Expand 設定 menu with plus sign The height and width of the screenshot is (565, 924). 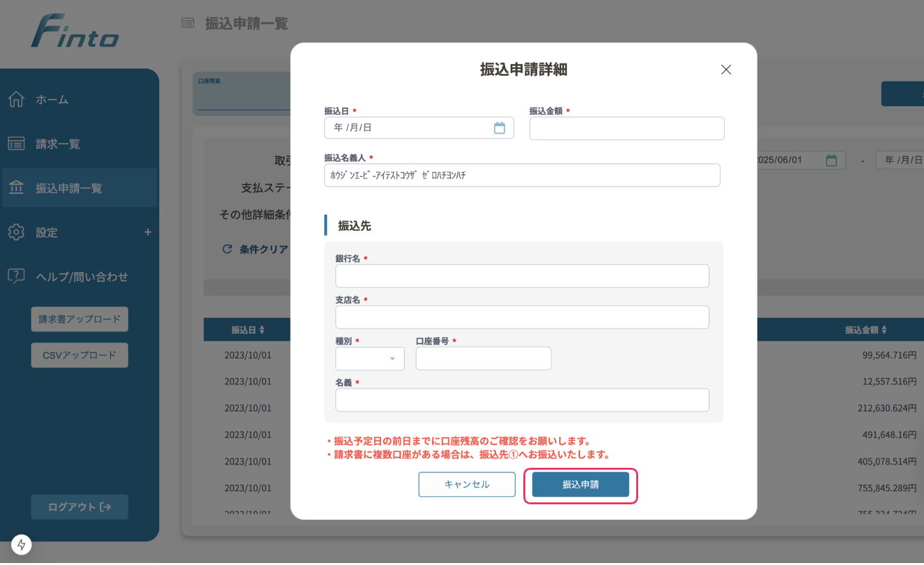[x=147, y=232]
